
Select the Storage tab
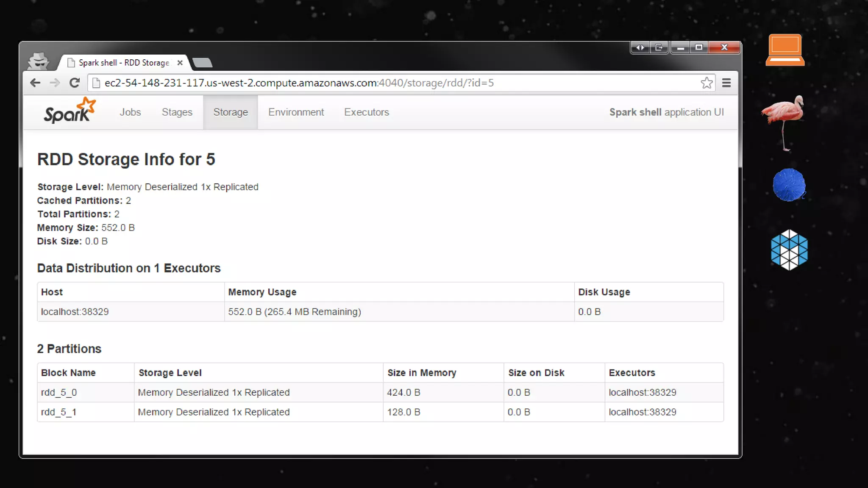pos(231,112)
